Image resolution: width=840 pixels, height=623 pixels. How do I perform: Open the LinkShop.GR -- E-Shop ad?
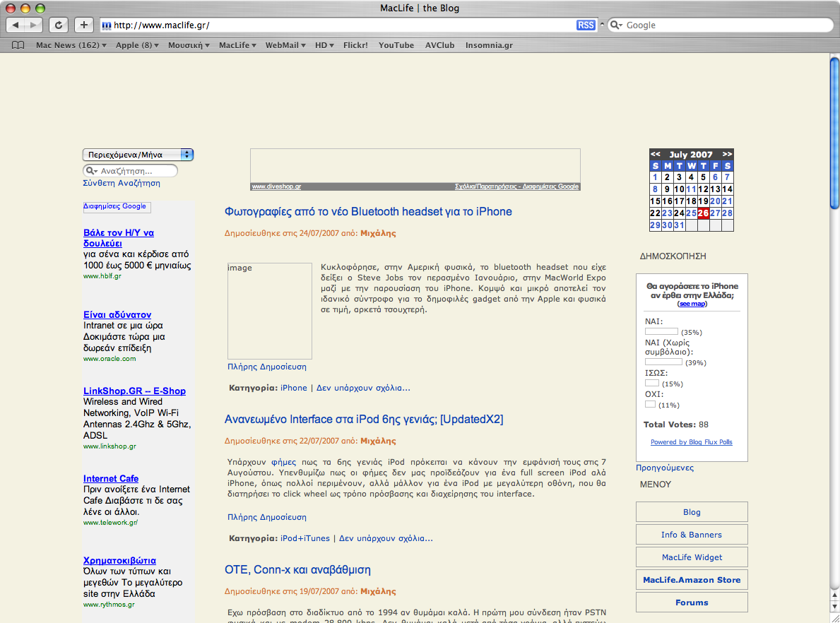(134, 391)
